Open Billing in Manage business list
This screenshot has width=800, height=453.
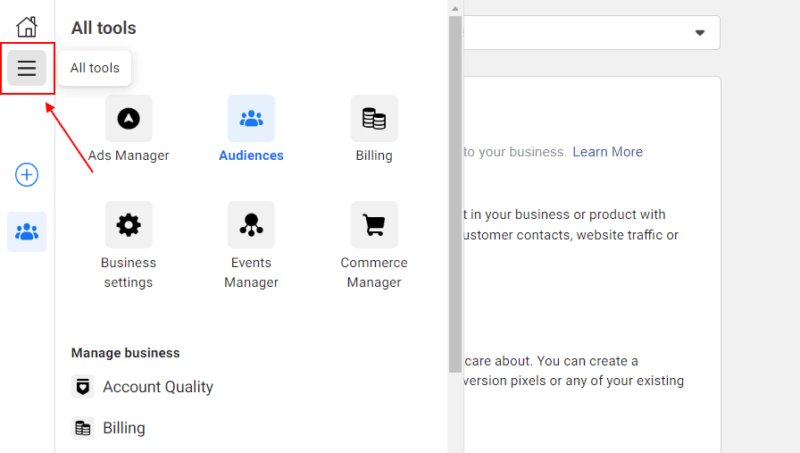124,428
